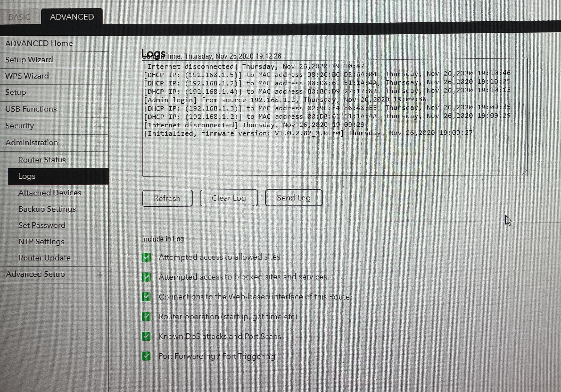Click the Administration menu label
Viewport: 561px width, 392px height.
(32, 142)
